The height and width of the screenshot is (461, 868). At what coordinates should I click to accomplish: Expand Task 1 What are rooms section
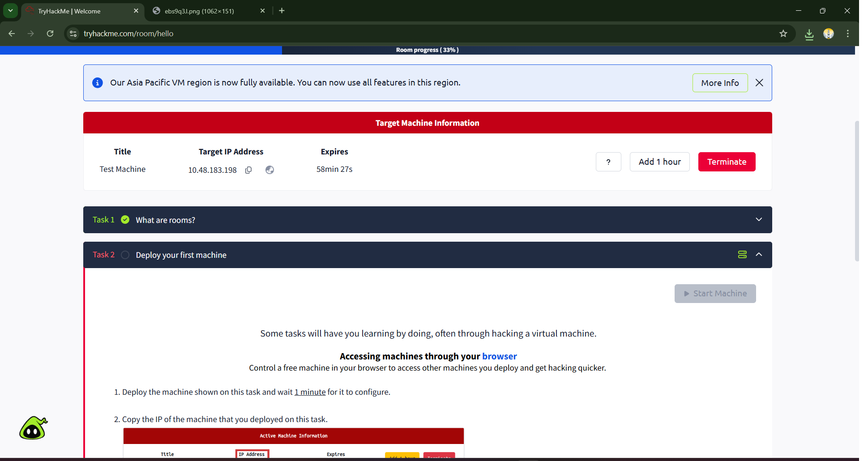(759, 220)
